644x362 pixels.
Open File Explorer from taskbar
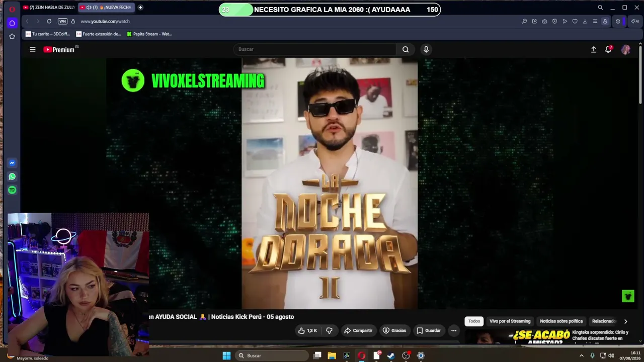pos(332,355)
